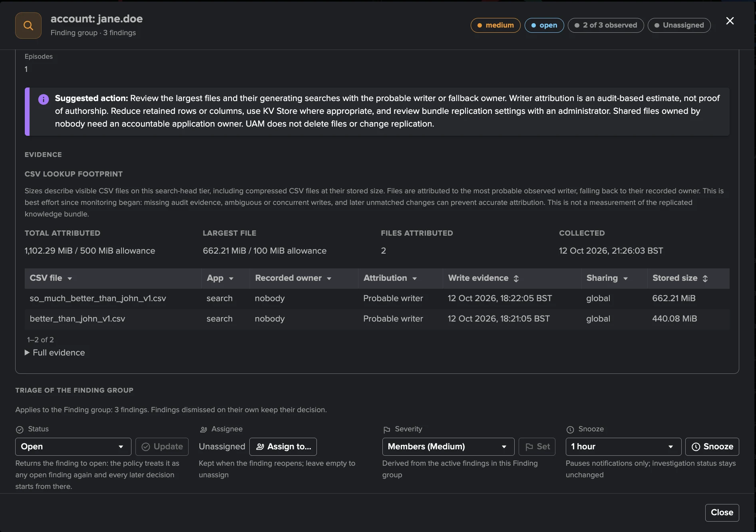
Task: Expand the Full evidence section
Action: click(55, 353)
